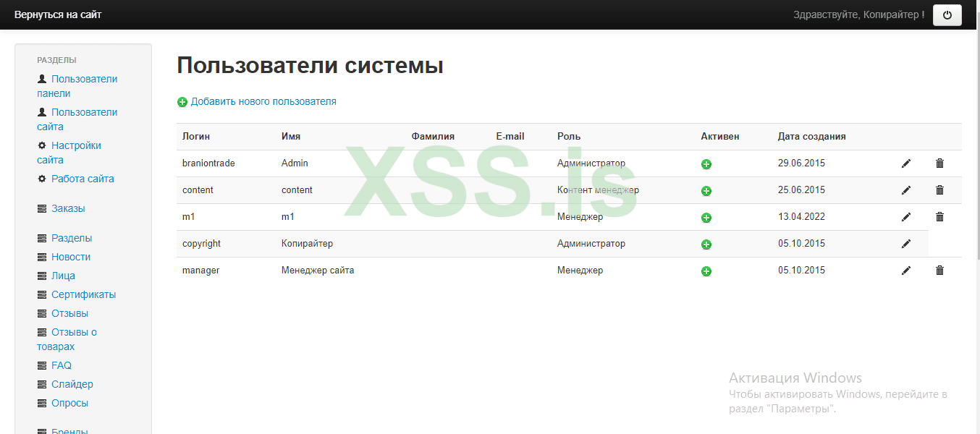This screenshot has height=434, width=980.
Task: Open FAQ in sidebar
Action: pos(62,365)
